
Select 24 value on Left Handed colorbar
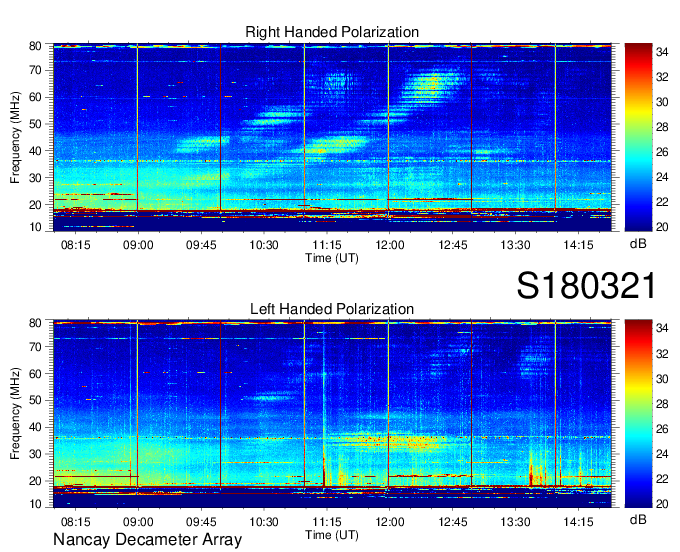pos(662,454)
